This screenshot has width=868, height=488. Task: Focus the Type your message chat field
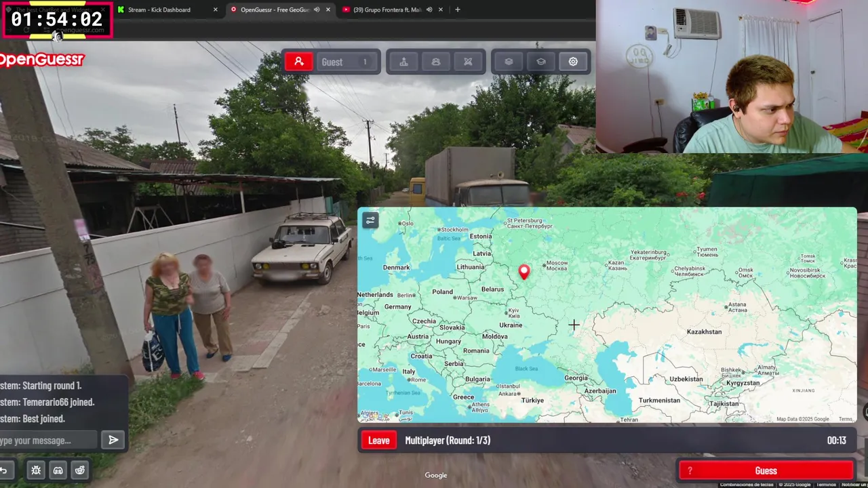pos(49,441)
